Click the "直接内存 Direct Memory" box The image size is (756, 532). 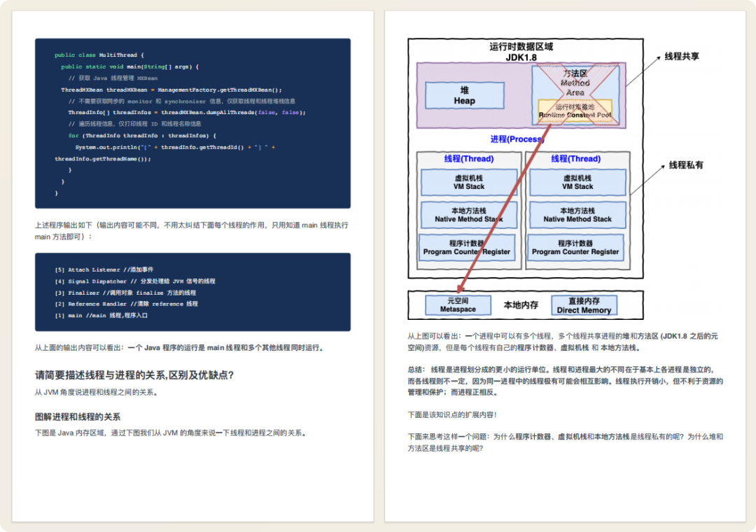pyautogui.click(x=584, y=305)
